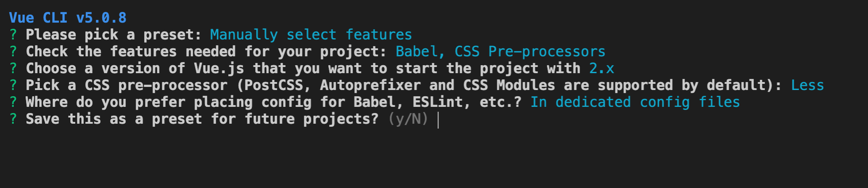The width and height of the screenshot is (868, 188).
Task: Click the '2.x' Vue version answer
Action: (602, 68)
